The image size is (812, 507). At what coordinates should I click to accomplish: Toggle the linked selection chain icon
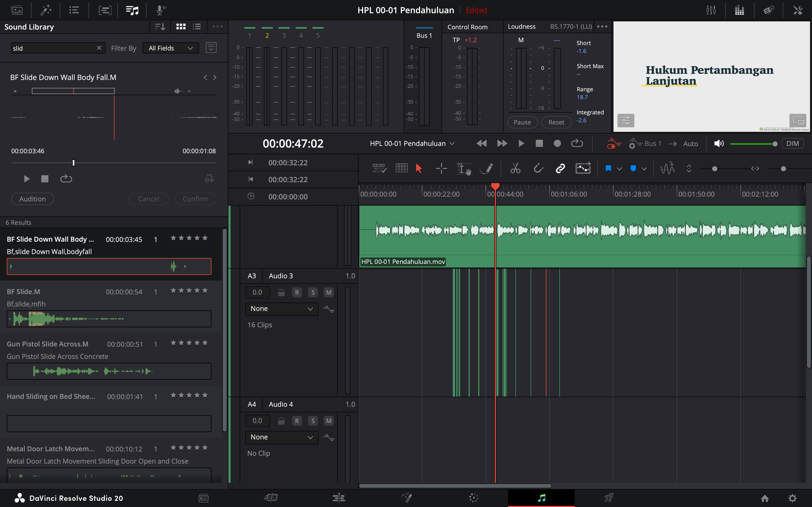(x=560, y=168)
